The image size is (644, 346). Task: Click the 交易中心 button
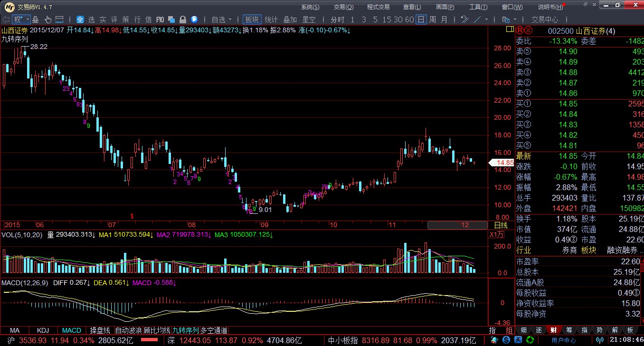544,19
